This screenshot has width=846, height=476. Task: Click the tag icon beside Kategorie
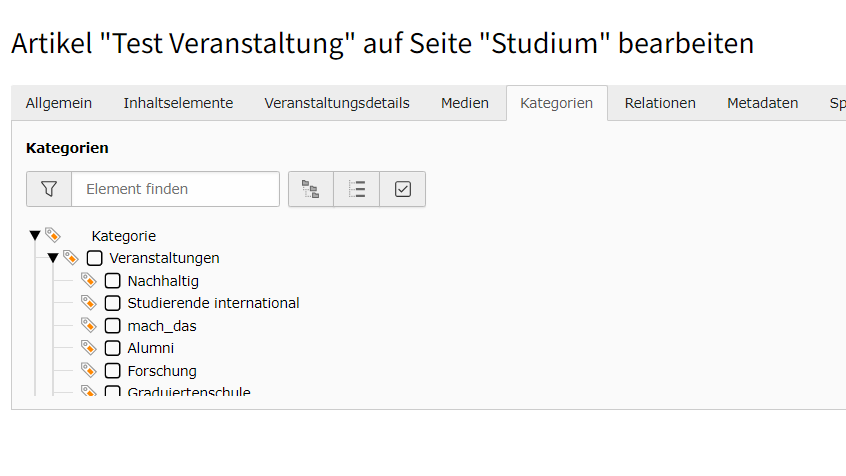[x=53, y=235]
